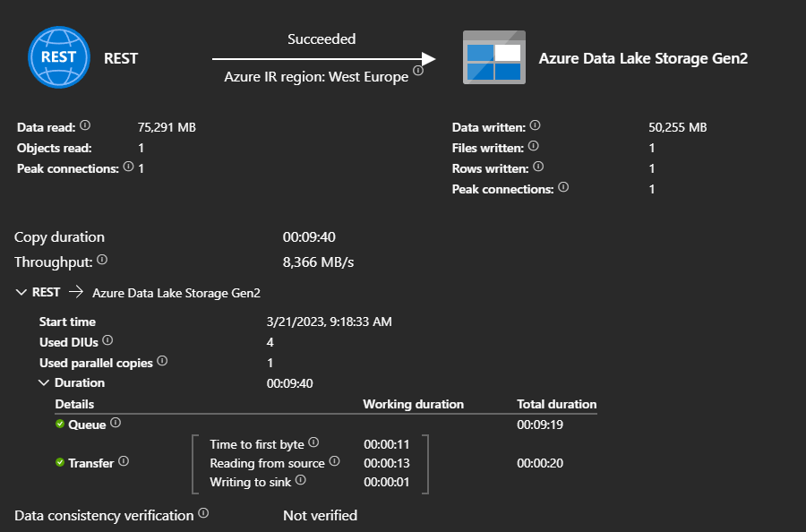Click info icon beside Transfer

(124, 461)
